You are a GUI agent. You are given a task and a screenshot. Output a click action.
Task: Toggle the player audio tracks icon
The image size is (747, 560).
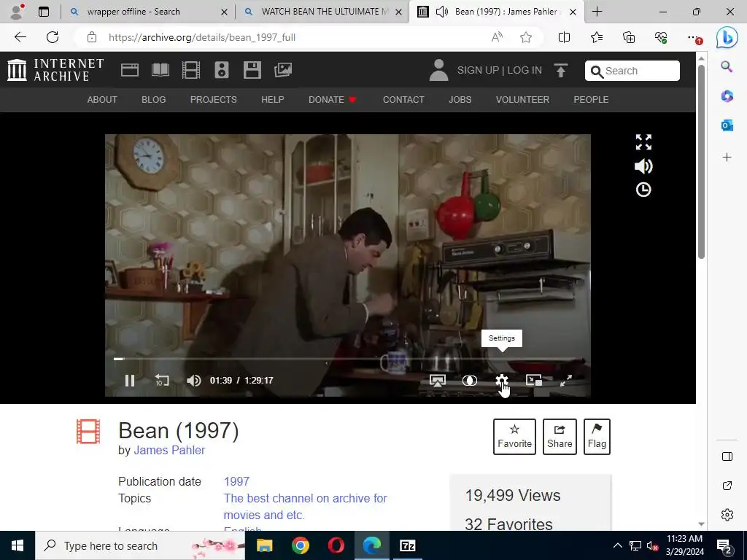point(470,381)
